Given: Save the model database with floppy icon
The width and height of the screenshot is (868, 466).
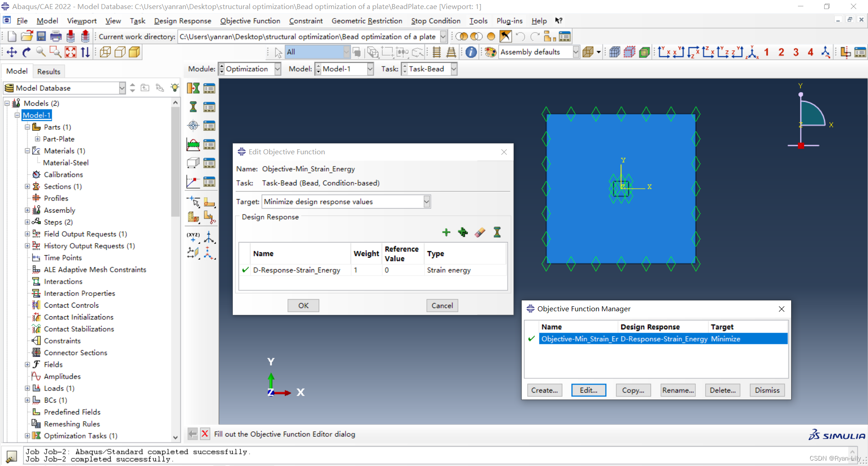Looking at the screenshot, I should pos(41,37).
